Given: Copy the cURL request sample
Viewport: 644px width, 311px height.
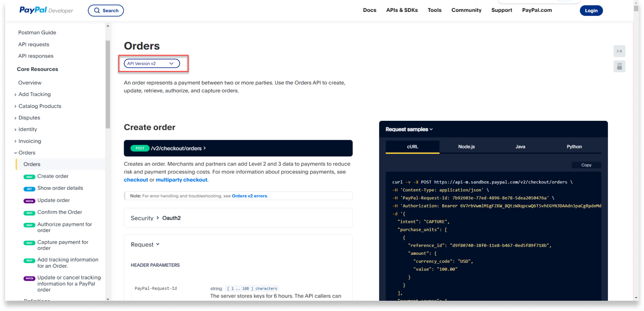Looking at the screenshot, I should pyautogui.click(x=586, y=165).
